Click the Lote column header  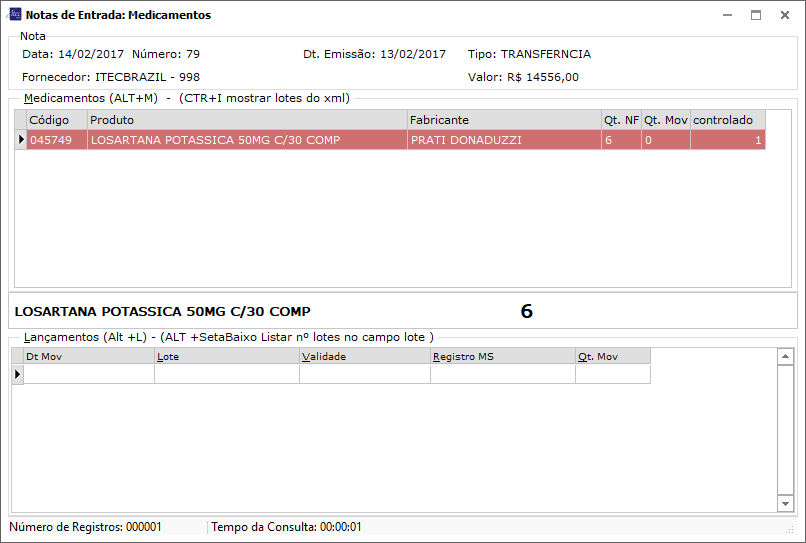227,356
